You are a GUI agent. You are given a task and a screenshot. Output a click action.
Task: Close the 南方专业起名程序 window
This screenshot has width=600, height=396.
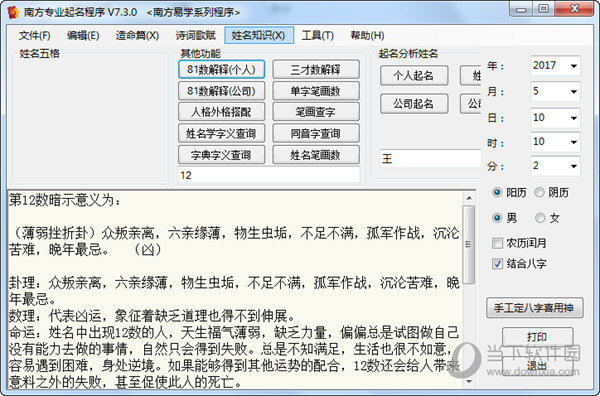point(574,9)
